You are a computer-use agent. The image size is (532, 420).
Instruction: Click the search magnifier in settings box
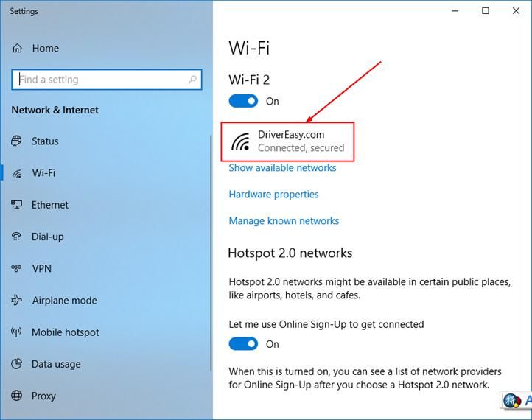pos(194,80)
